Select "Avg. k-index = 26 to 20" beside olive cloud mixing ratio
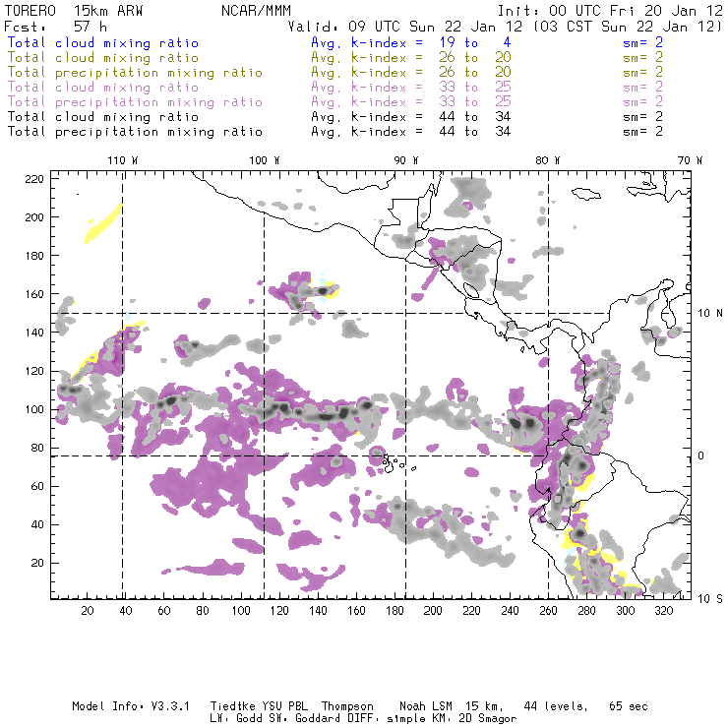The width and height of the screenshot is (728, 728). tap(411, 58)
